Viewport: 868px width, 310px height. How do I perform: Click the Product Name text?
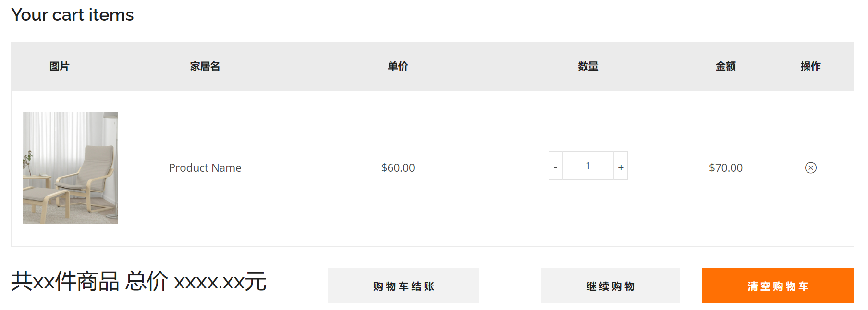(205, 168)
